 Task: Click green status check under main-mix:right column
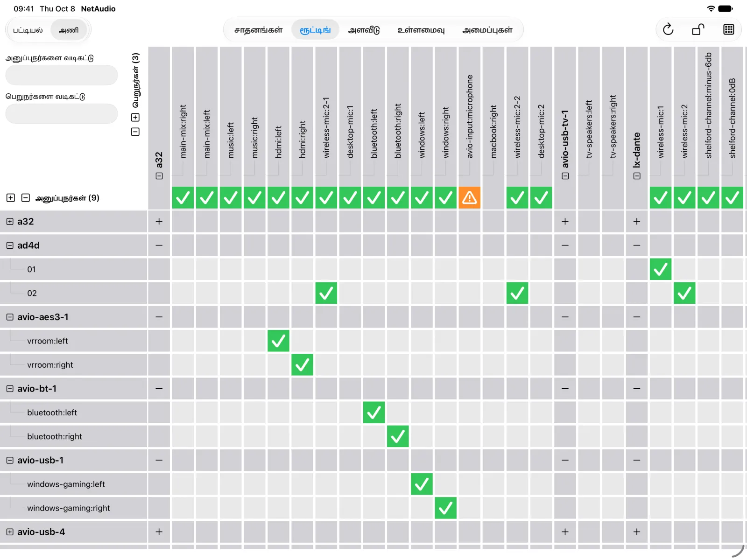[x=183, y=198]
